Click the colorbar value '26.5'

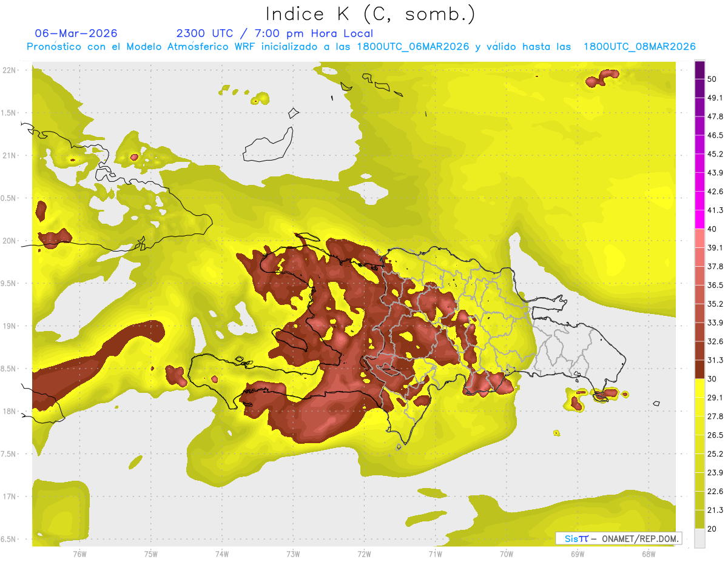715,435
